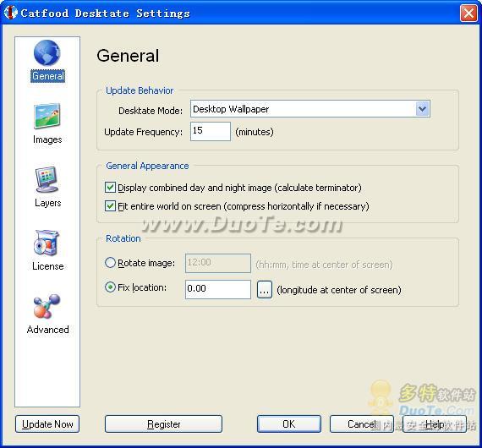Select the Advanced label in sidebar
The image size is (482, 448).
click(47, 330)
